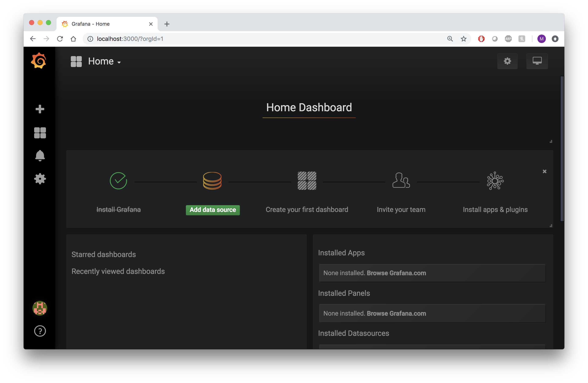Click the Add data source button
The image size is (588, 383).
pos(213,210)
